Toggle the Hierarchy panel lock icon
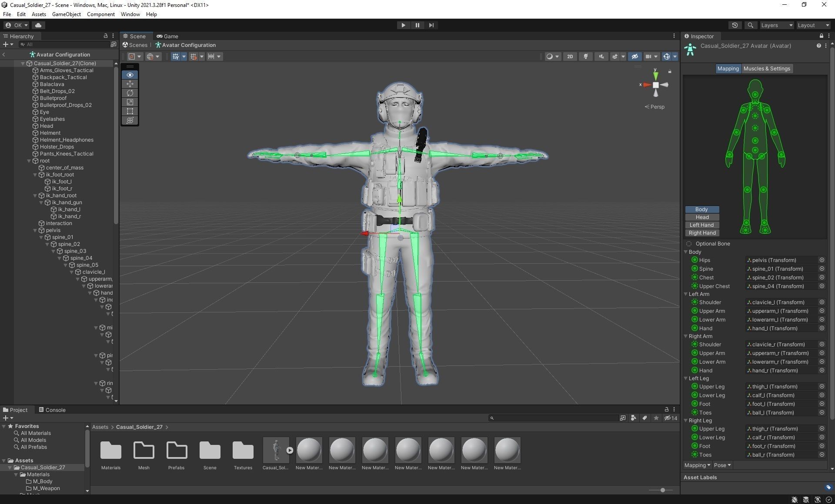Screen dimensions: 835x504 105,36
